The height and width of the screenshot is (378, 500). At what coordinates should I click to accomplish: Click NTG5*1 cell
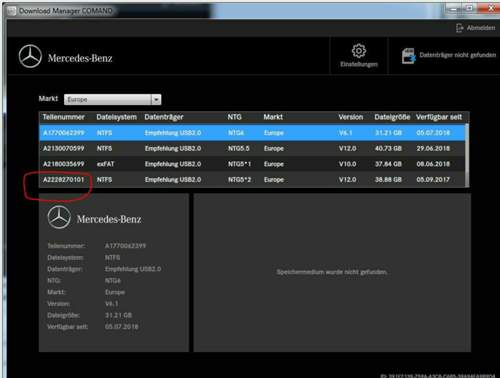(239, 164)
